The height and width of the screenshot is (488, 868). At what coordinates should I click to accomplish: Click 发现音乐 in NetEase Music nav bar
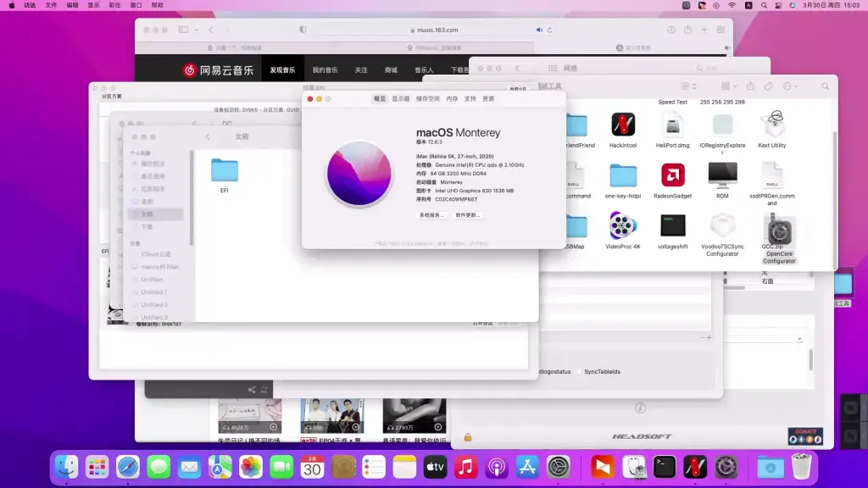coord(283,70)
